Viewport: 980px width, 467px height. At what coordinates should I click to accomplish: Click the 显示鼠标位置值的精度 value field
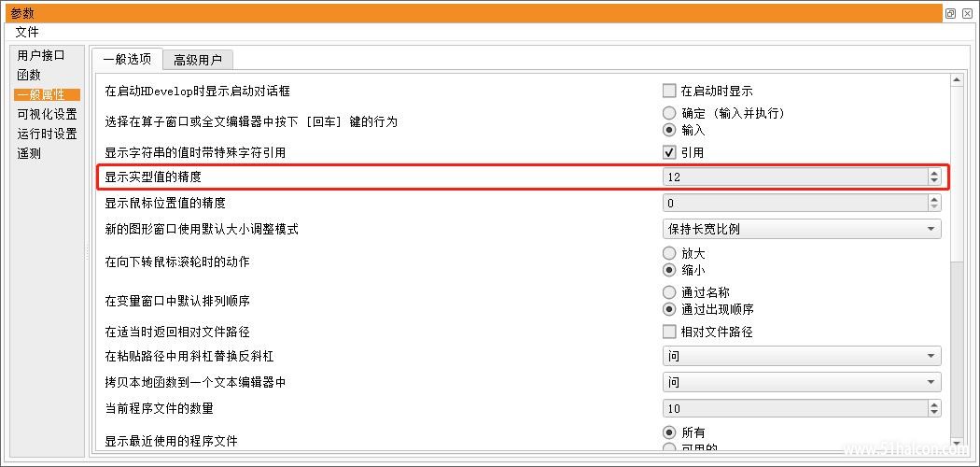click(x=795, y=204)
